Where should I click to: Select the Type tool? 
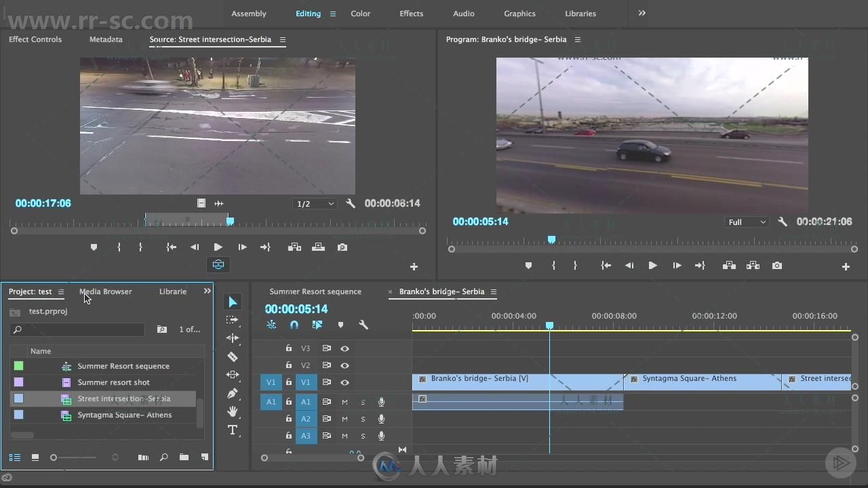[x=233, y=430]
